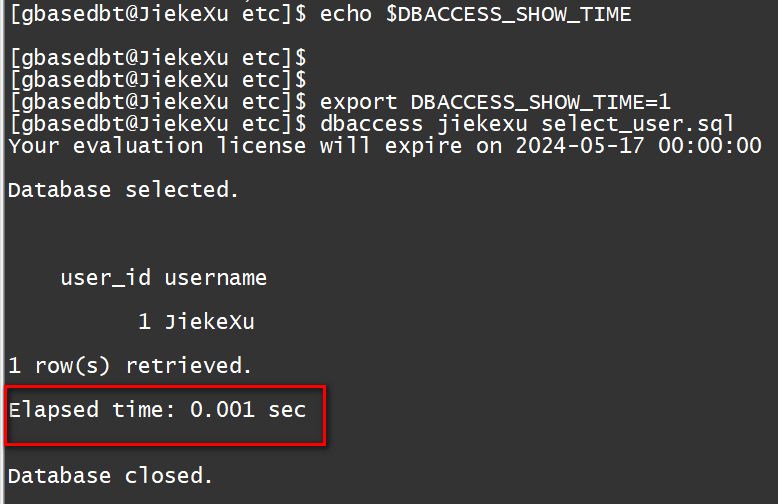Click the user_id column header
Screen dimensions: 778x504
click(105, 278)
